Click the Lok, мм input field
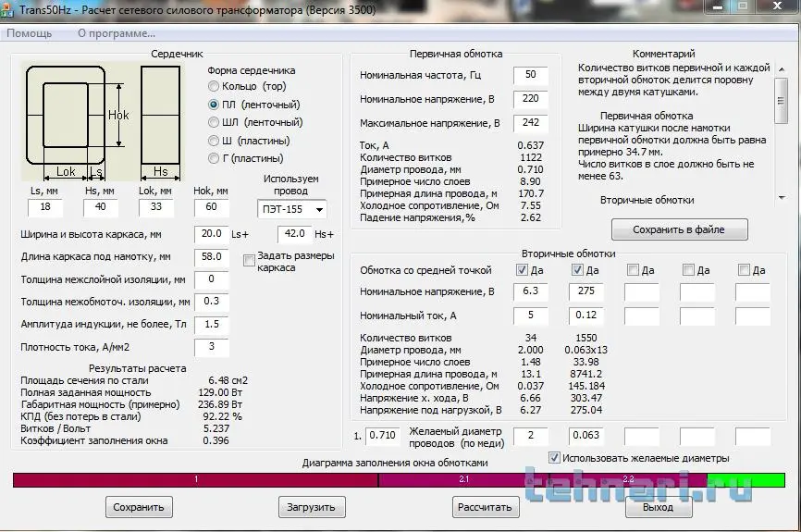 point(155,207)
